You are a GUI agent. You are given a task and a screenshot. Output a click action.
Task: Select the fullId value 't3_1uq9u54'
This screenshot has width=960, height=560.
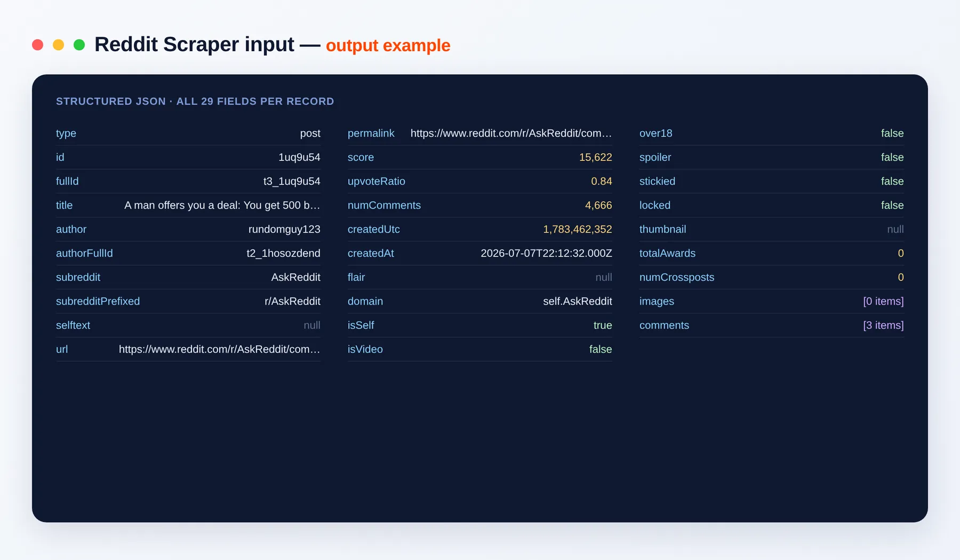pos(292,181)
